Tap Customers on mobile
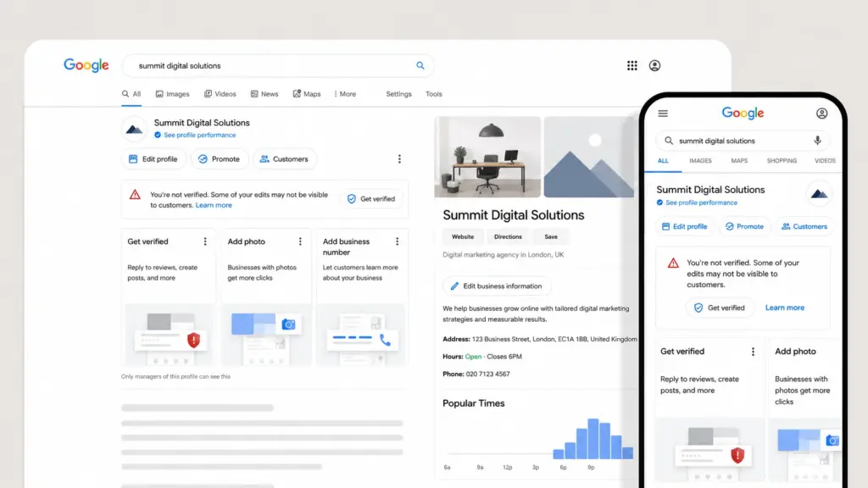 click(x=804, y=226)
